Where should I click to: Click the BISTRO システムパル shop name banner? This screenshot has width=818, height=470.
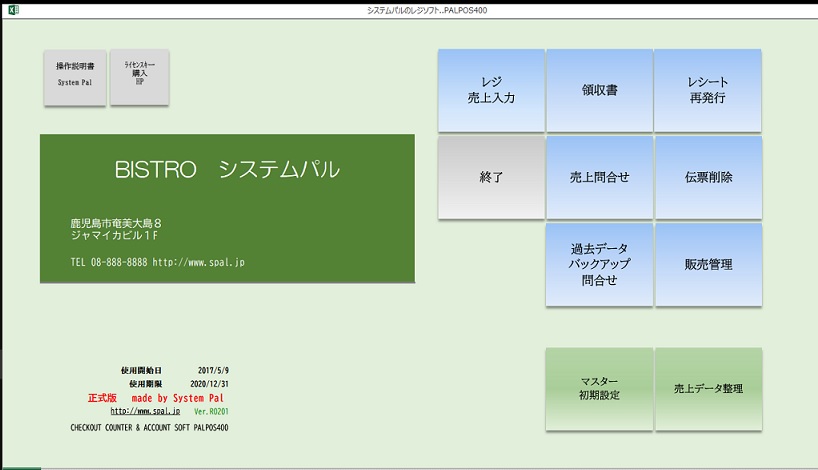(227, 170)
